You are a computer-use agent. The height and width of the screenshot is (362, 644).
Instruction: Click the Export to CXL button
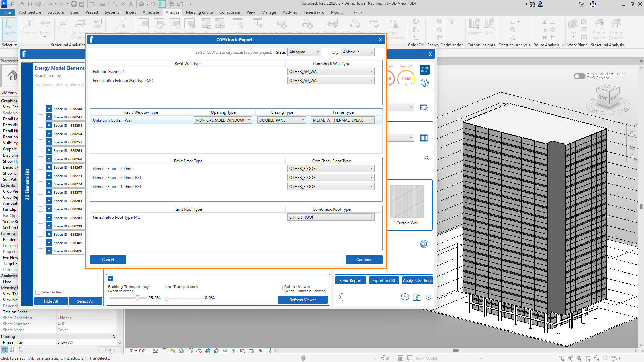384,281
